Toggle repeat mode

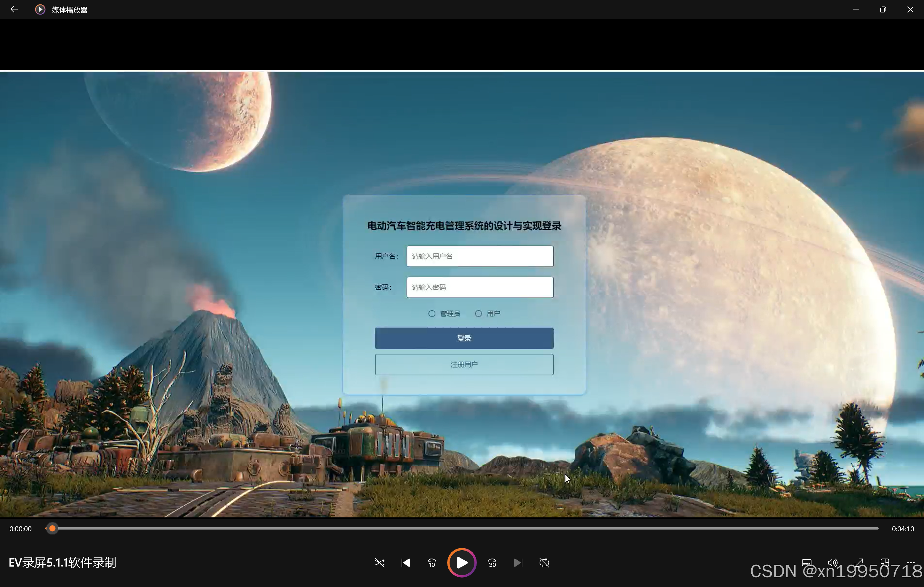coord(544,563)
